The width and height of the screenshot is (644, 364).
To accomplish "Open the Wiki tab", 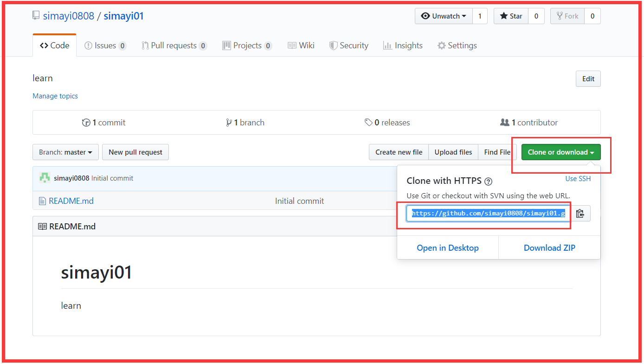I will 301,45.
